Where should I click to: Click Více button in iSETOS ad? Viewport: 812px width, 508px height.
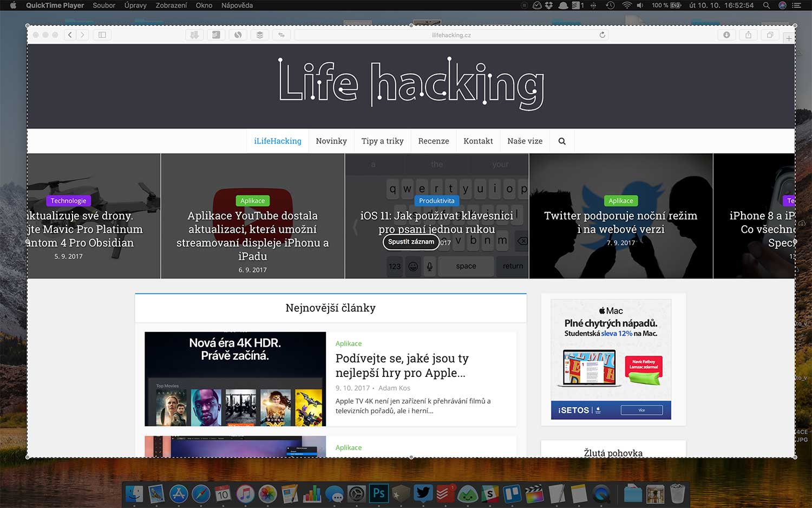[x=641, y=410]
